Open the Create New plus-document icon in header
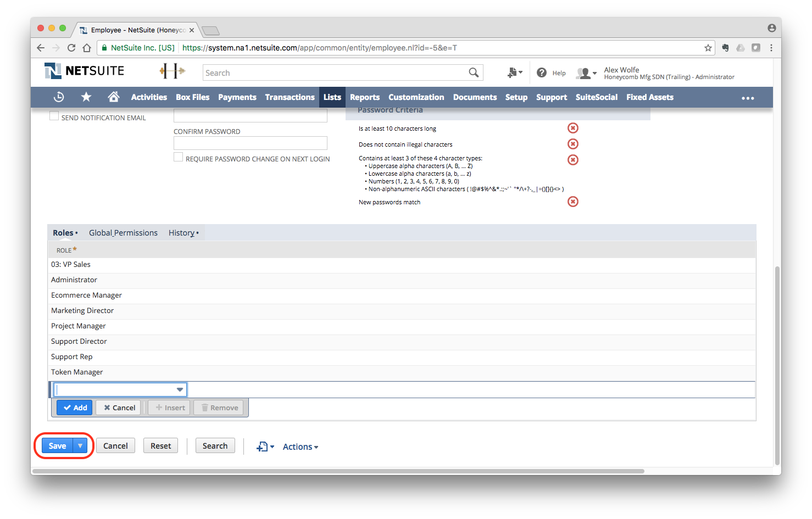The image size is (812, 519). tap(515, 72)
